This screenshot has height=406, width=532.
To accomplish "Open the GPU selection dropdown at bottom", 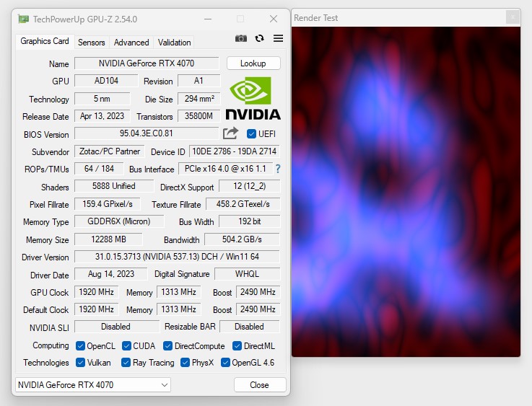I will pyautogui.click(x=93, y=385).
